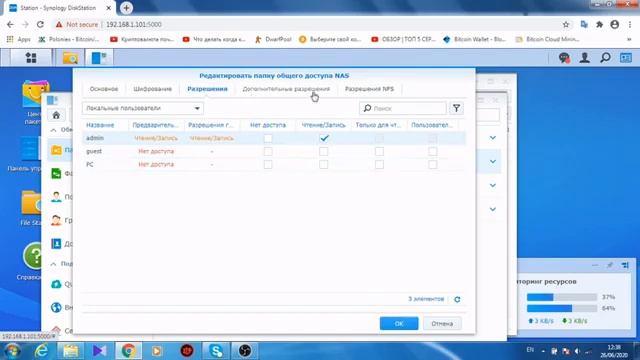Open the DSM widgets panel icon

pos(626,58)
